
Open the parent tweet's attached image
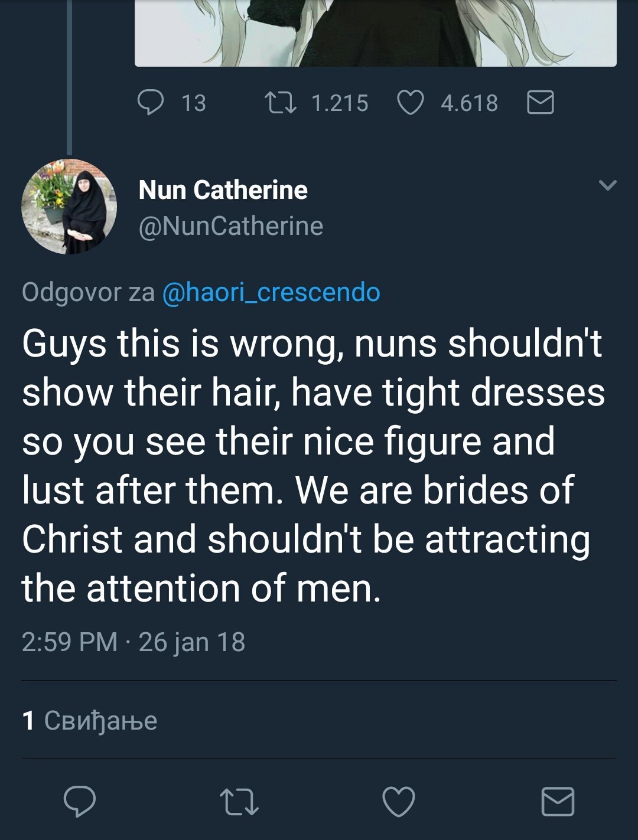(376, 32)
